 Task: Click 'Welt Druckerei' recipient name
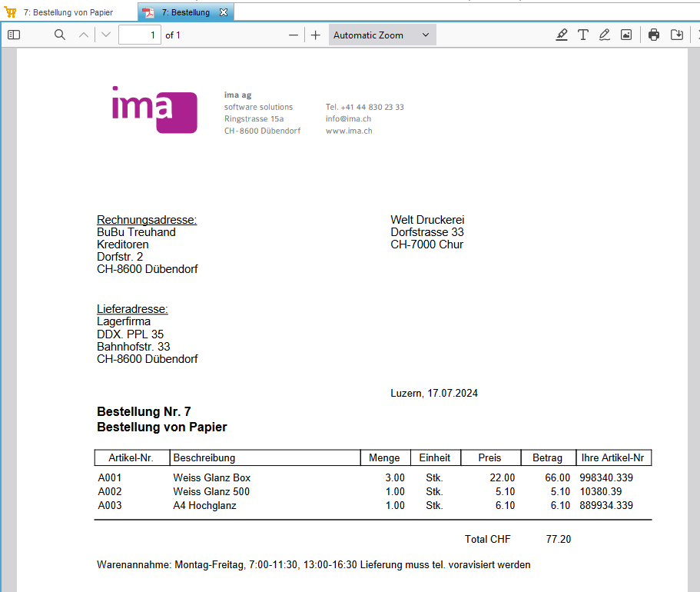coord(427,220)
